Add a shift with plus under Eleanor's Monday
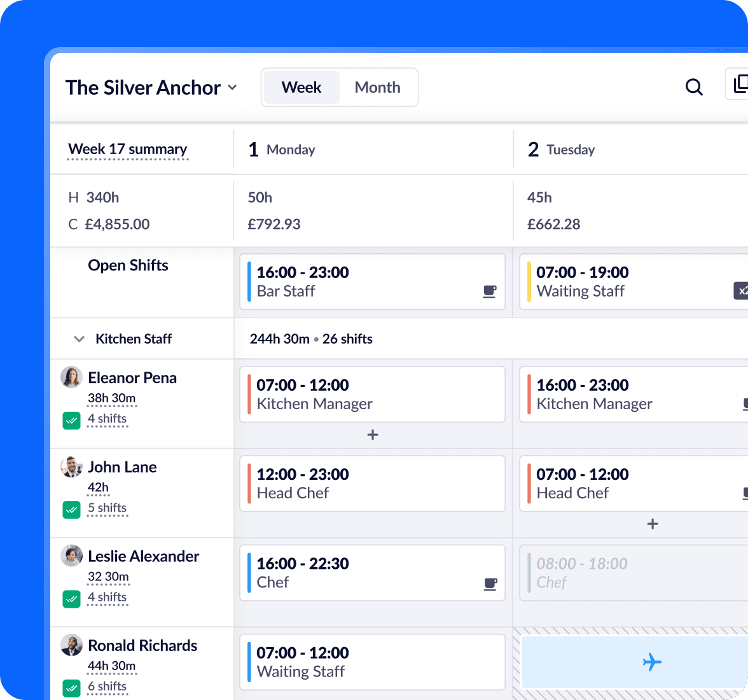 pos(373,435)
